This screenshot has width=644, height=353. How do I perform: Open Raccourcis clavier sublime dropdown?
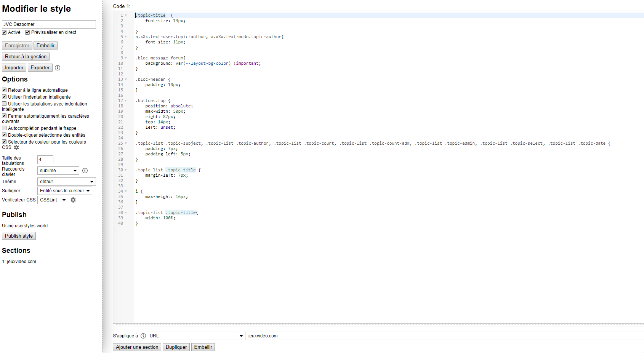point(58,171)
